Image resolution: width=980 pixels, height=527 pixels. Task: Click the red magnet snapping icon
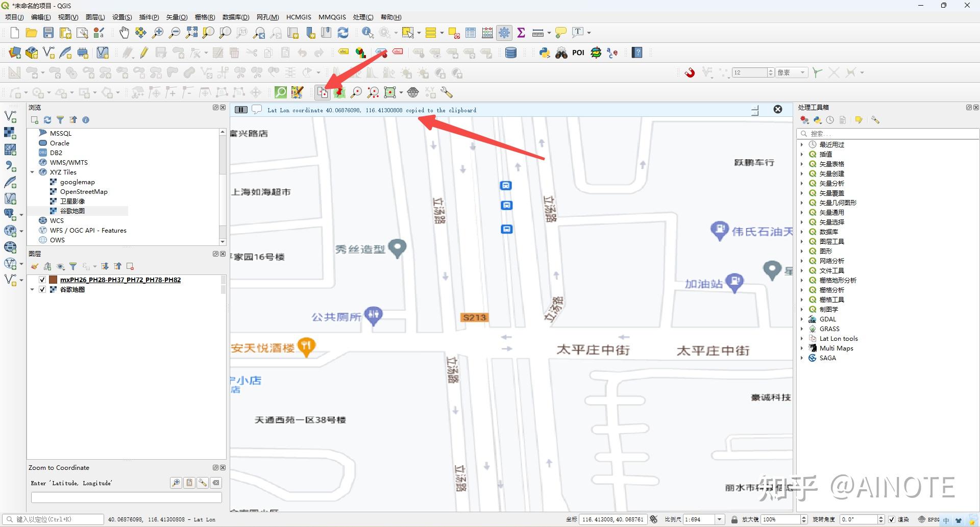tap(690, 72)
